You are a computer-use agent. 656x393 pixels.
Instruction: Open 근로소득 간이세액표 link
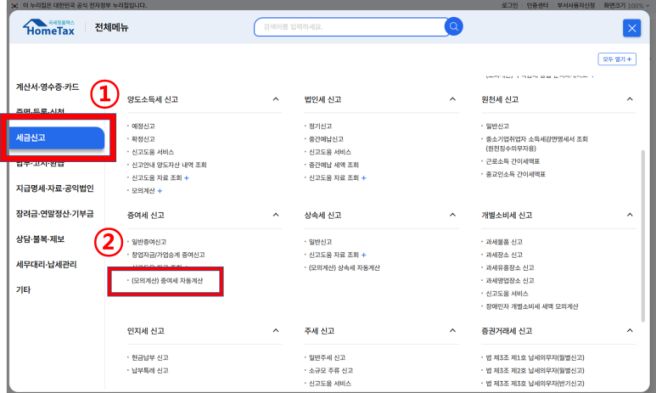(512, 161)
